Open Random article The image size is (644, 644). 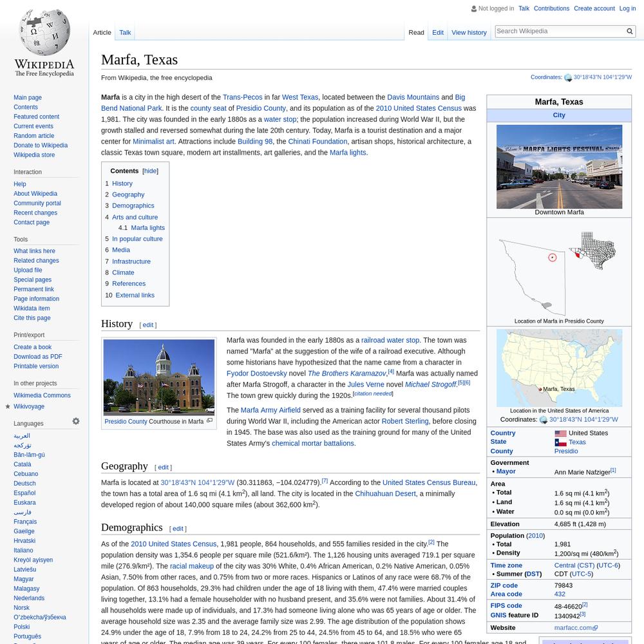click(33, 136)
